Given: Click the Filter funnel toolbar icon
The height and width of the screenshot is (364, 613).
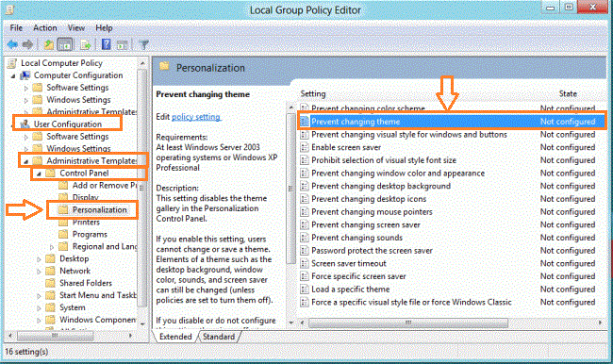Looking at the screenshot, I should (x=144, y=45).
